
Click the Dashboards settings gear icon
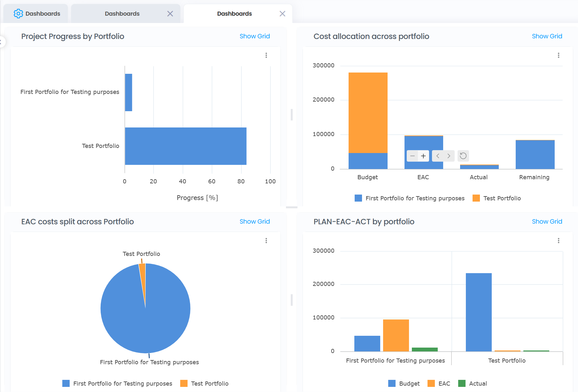[18, 13]
